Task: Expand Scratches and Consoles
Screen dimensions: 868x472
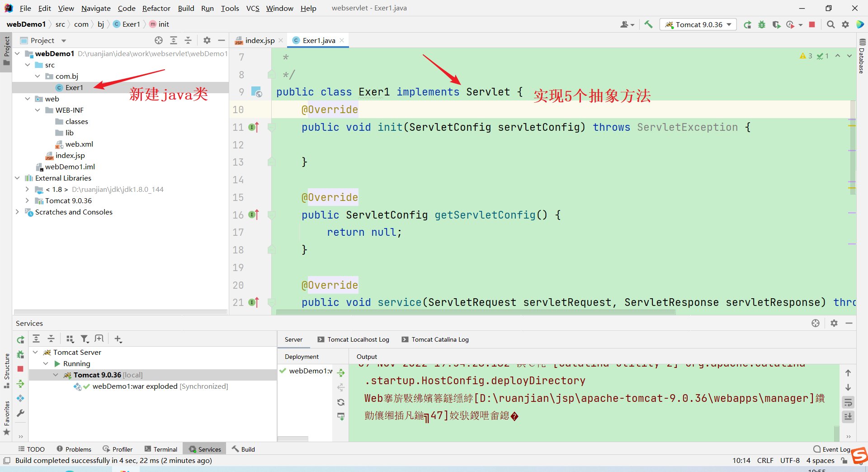Action: (17, 212)
